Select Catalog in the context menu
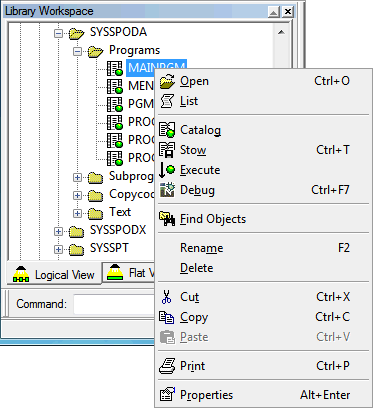Image resolution: width=373 pixels, height=408 pixels. click(263, 130)
